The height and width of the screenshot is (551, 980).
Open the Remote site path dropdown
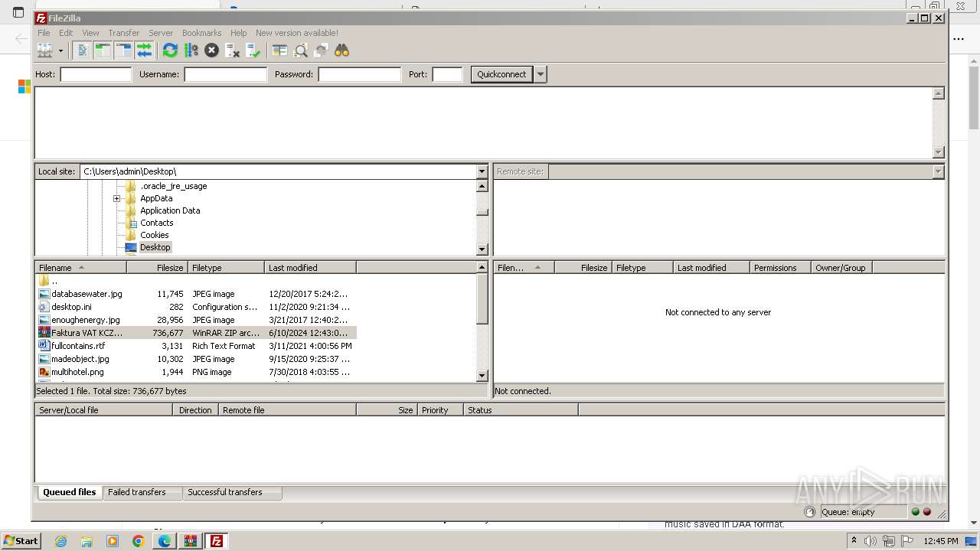point(938,171)
